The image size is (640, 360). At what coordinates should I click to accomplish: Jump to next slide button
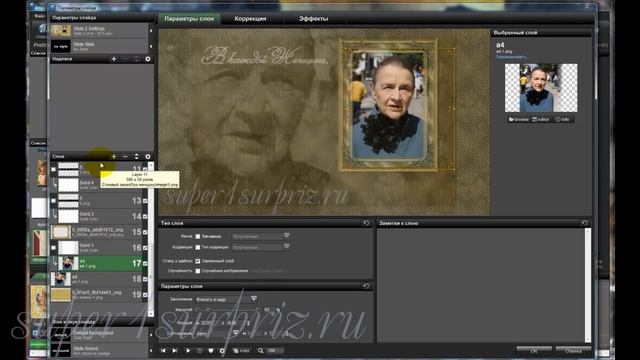click(x=175, y=351)
